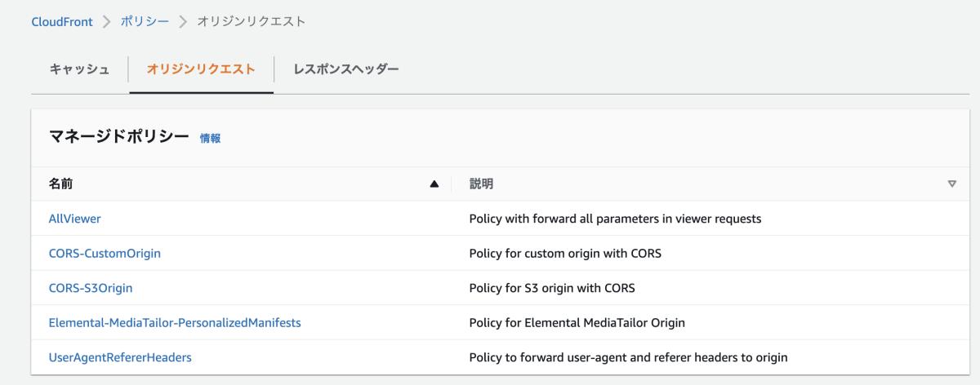This screenshot has height=385, width=980.
Task: Open the AllViewer policy
Action: (x=75, y=219)
